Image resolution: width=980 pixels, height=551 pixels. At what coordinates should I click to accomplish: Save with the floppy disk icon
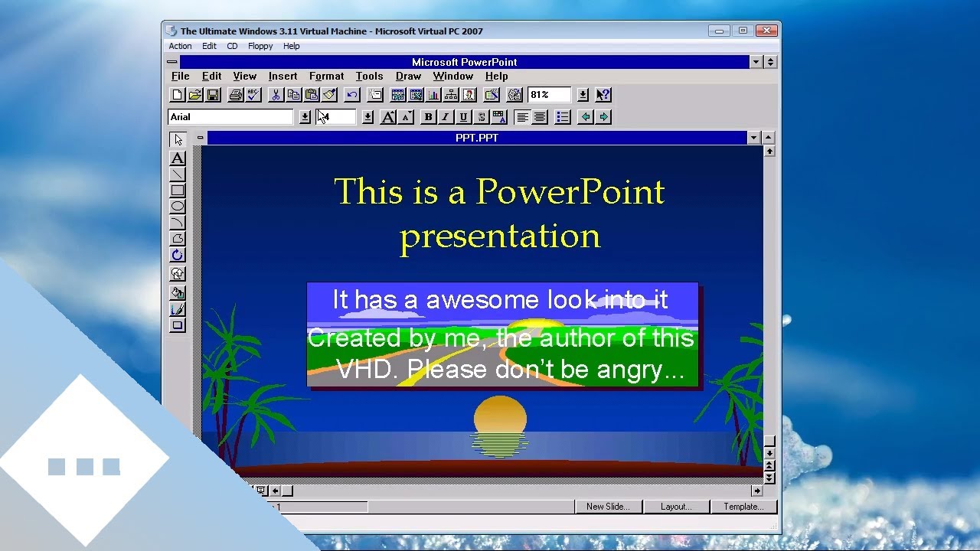click(213, 95)
